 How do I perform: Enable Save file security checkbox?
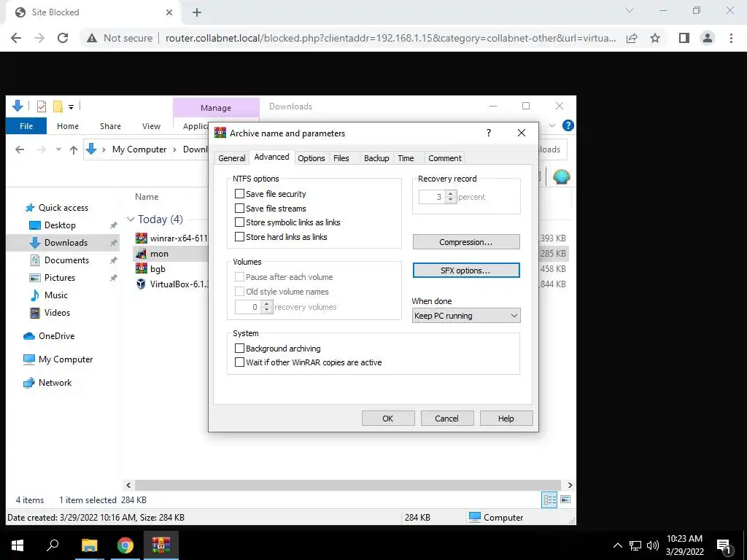239,194
